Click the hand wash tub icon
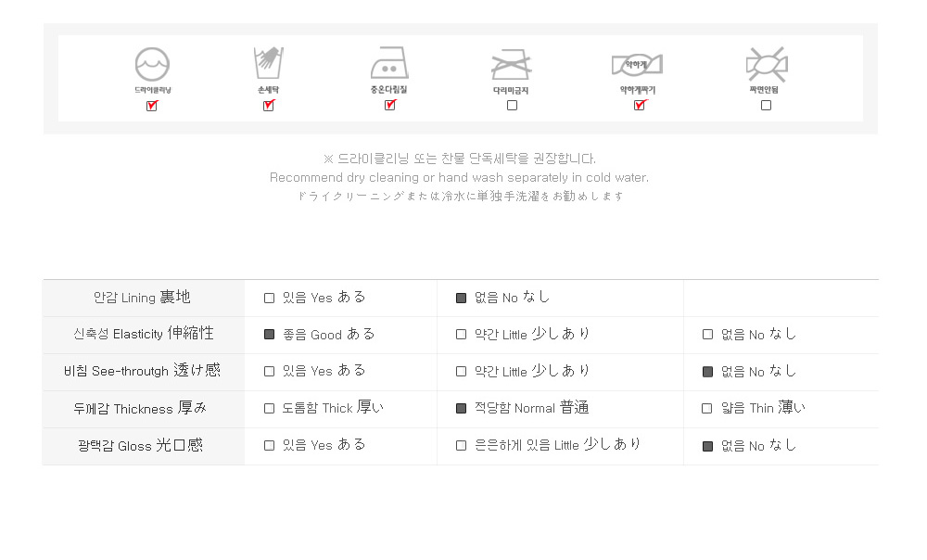927x560 pixels. (269, 63)
